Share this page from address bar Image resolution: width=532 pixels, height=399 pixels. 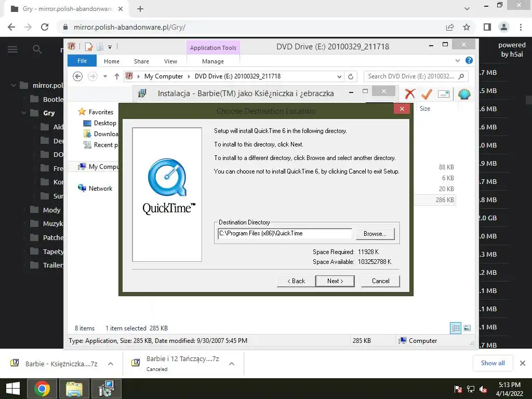pyautogui.click(x=450, y=27)
